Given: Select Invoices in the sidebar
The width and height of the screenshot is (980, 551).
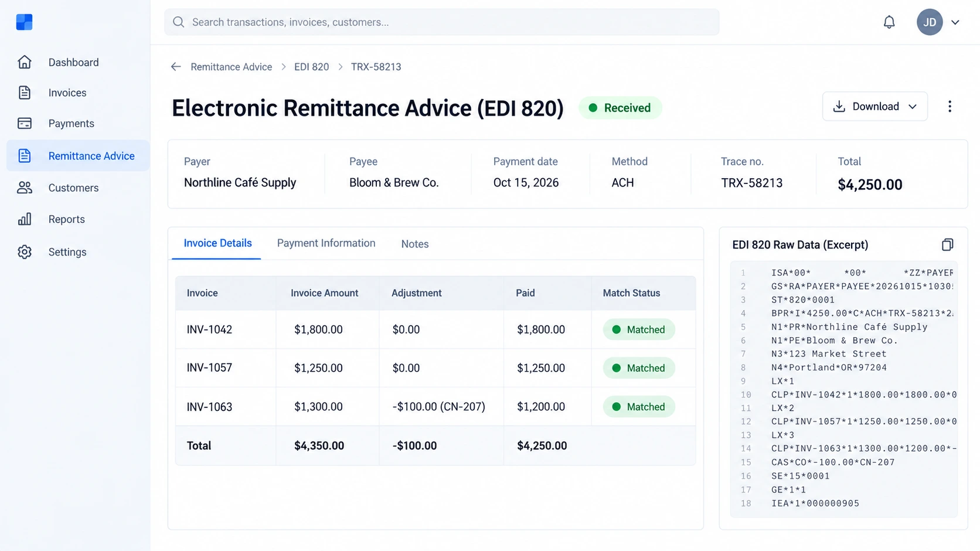Looking at the screenshot, I should (x=67, y=93).
